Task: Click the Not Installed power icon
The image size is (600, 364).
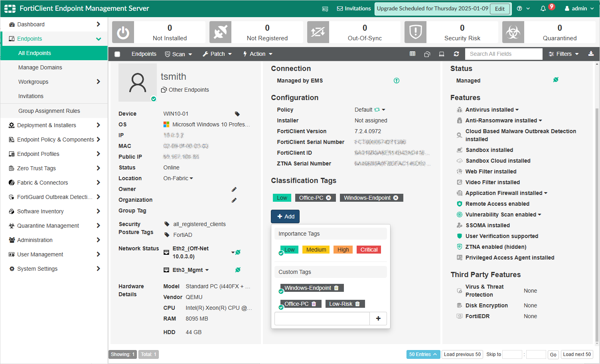Action: [x=123, y=32]
